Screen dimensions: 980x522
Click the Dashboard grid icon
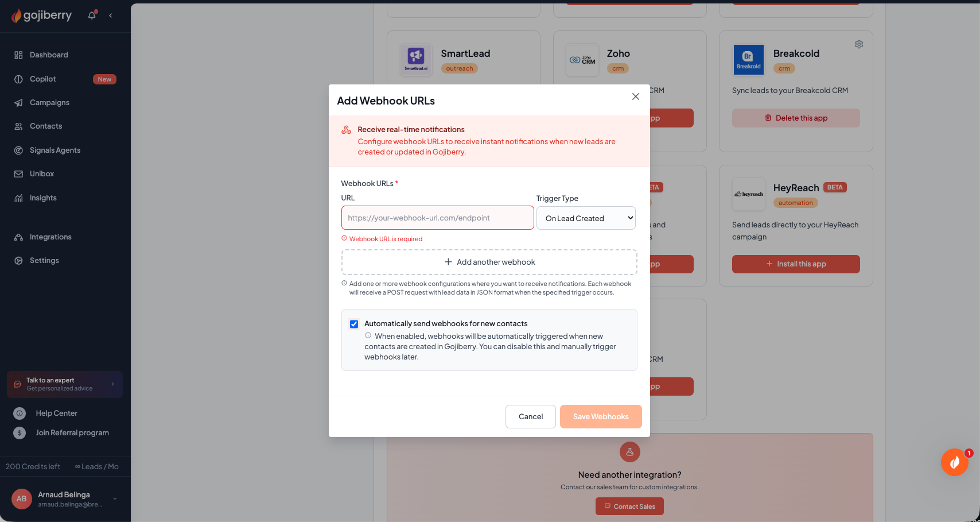click(x=18, y=55)
